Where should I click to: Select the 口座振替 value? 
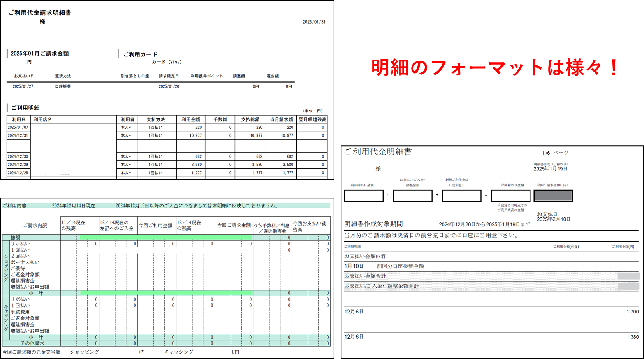[63, 86]
